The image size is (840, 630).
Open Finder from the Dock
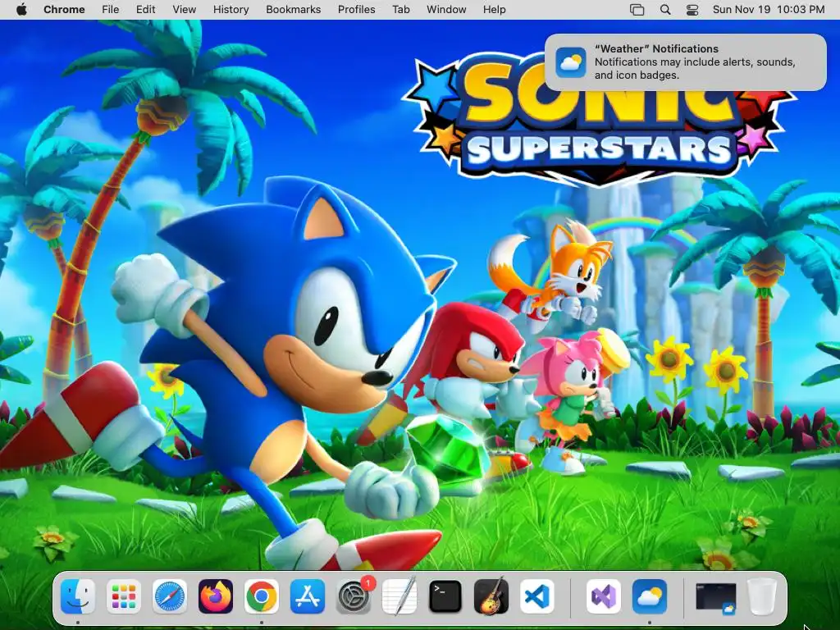tap(78, 596)
